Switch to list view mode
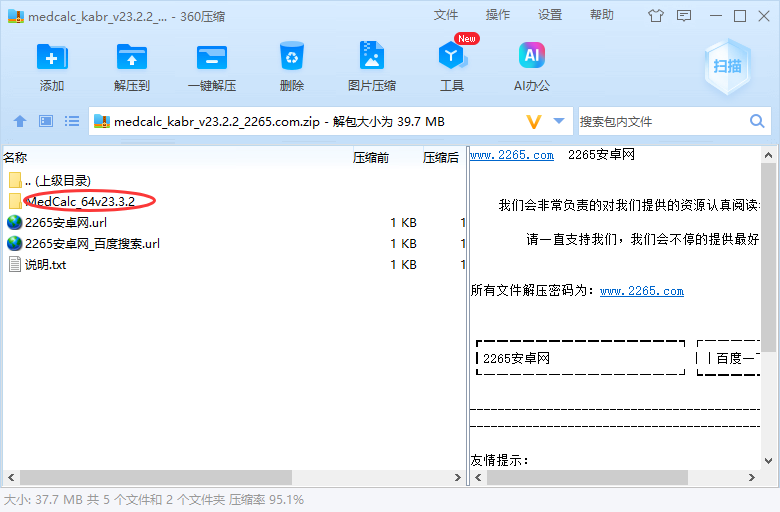This screenshot has width=780, height=512. pyautogui.click(x=72, y=121)
